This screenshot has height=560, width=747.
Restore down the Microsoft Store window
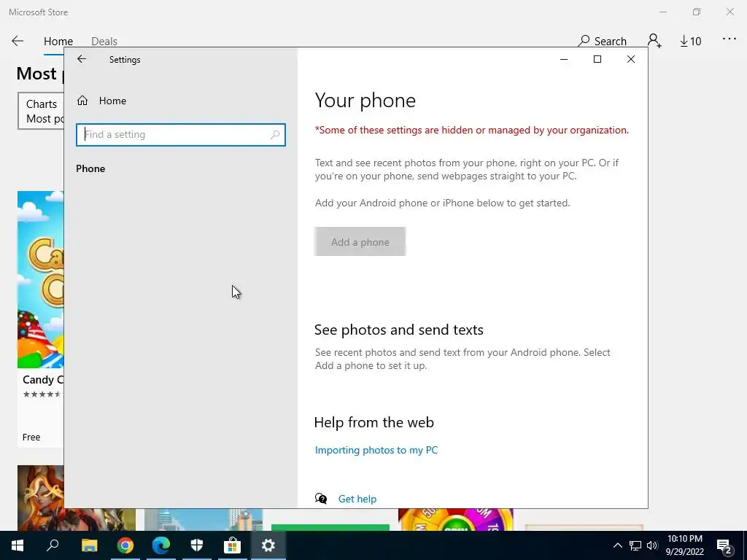click(x=697, y=12)
